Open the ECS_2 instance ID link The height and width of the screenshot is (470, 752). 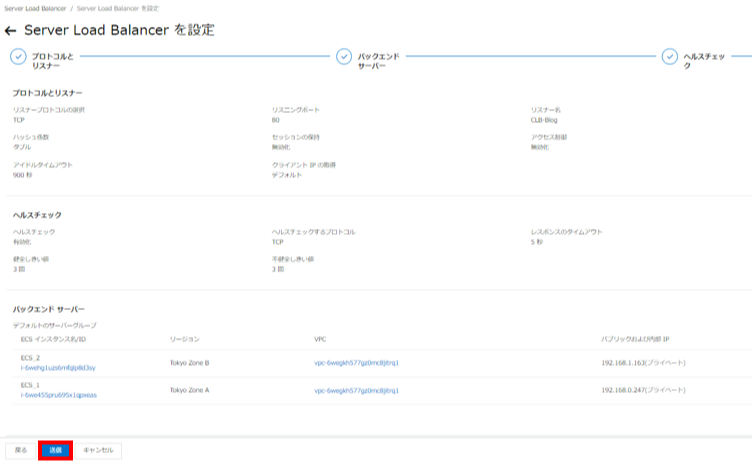tap(57, 368)
